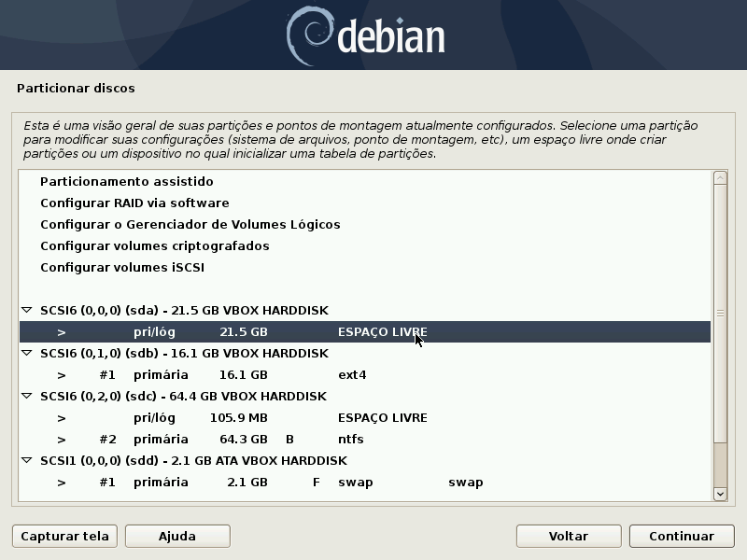
Task: Select the sdc disk header row
Action: point(365,396)
